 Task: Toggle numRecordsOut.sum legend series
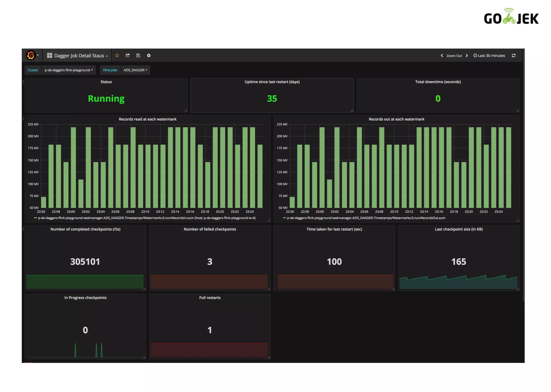[x=366, y=218]
